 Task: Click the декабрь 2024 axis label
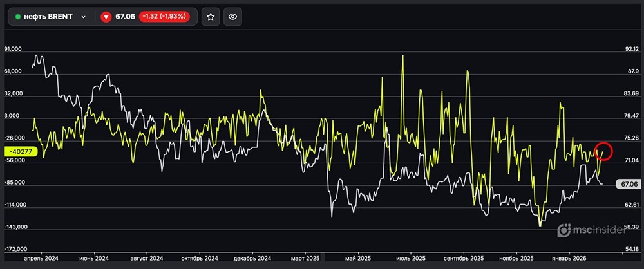tap(252, 258)
